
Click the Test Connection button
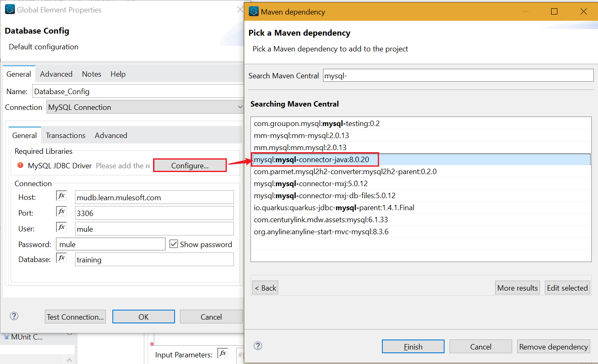pyautogui.click(x=75, y=317)
